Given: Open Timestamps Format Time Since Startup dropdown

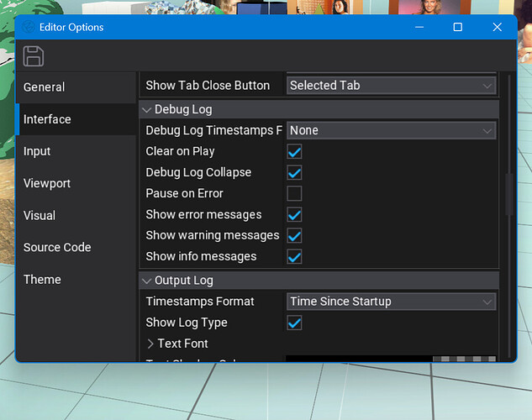Looking at the screenshot, I should pyautogui.click(x=391, y=302).
